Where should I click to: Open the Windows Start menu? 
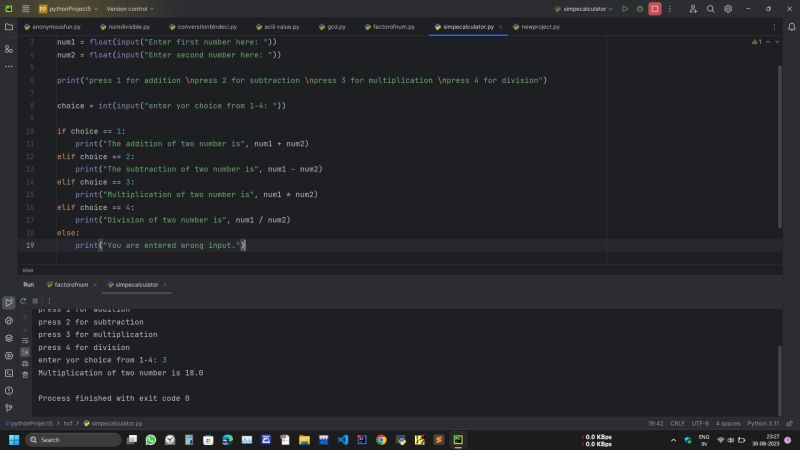click(14, 440)
